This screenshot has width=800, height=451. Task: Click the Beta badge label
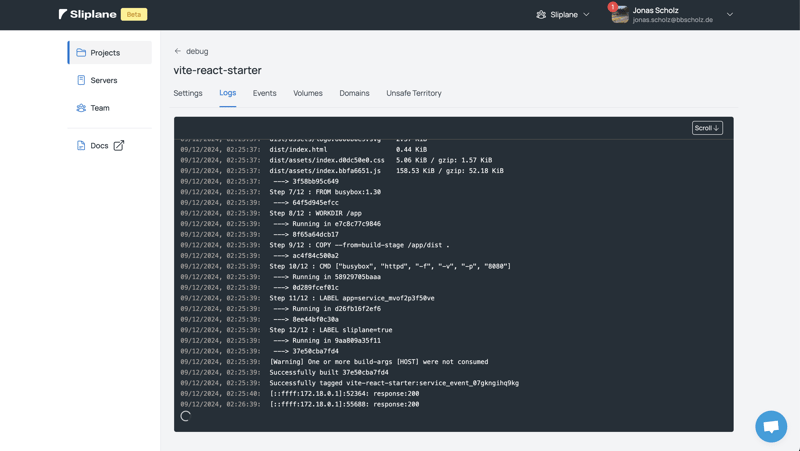134,15
